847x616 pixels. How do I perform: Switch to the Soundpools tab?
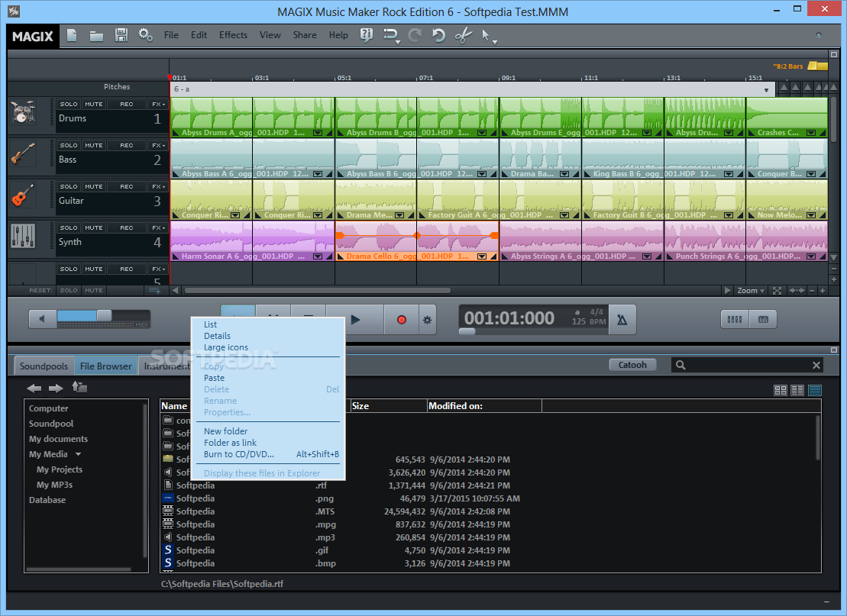coord(44,366)
